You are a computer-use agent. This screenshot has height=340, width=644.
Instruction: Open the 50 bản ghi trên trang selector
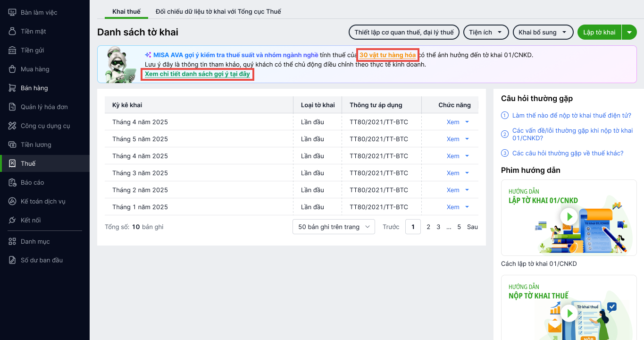pos(334,227)
